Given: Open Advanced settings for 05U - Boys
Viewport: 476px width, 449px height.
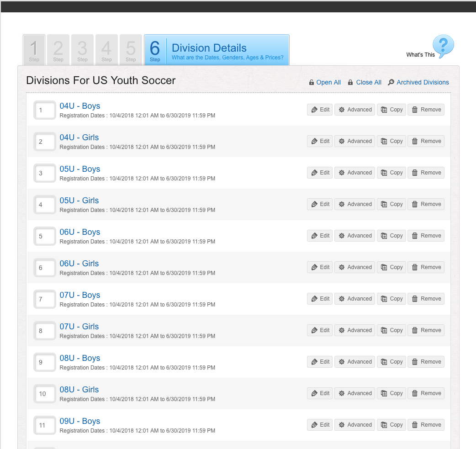Looking at the screenshot, I should tap(354, 173).
